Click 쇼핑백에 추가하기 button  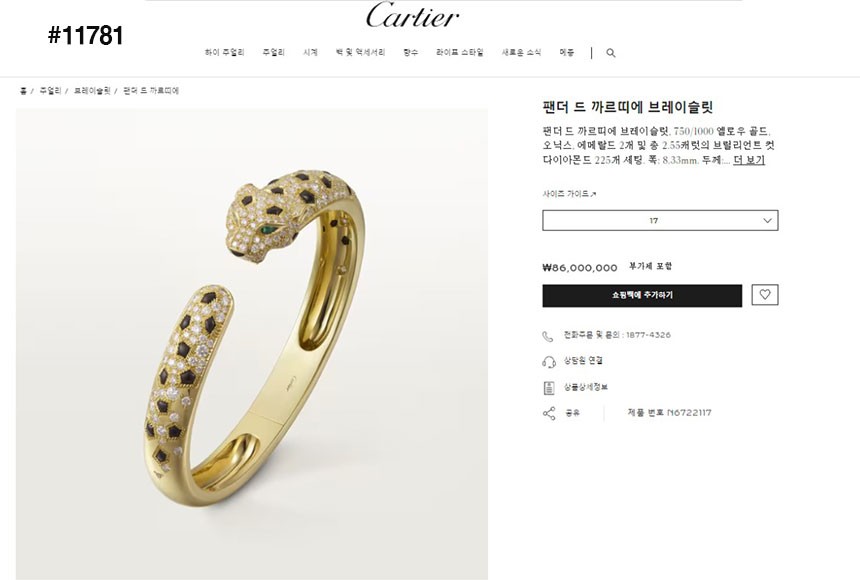[642, 296]
